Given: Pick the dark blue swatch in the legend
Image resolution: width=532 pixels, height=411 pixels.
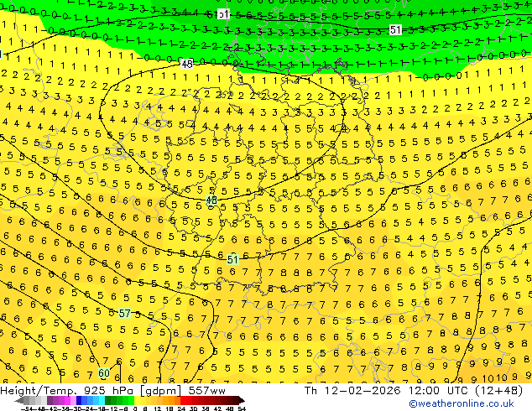Looking at the screenshot, I should (79, 401).
